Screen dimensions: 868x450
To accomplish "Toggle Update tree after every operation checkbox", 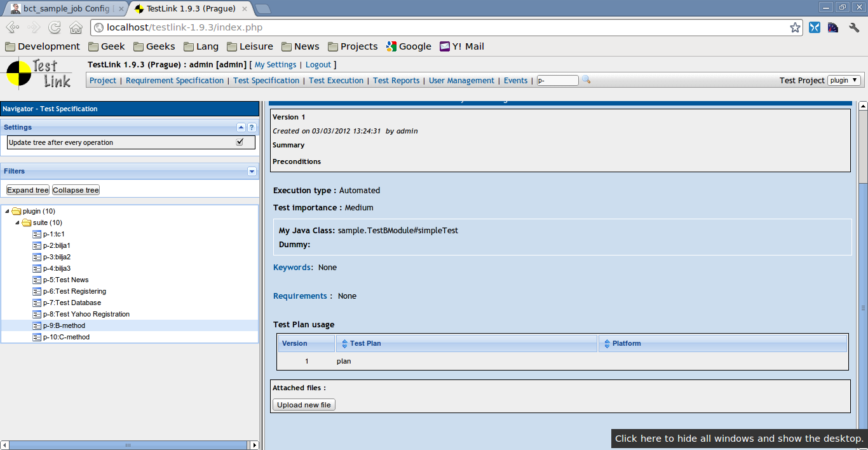I will tap(240, 142).
